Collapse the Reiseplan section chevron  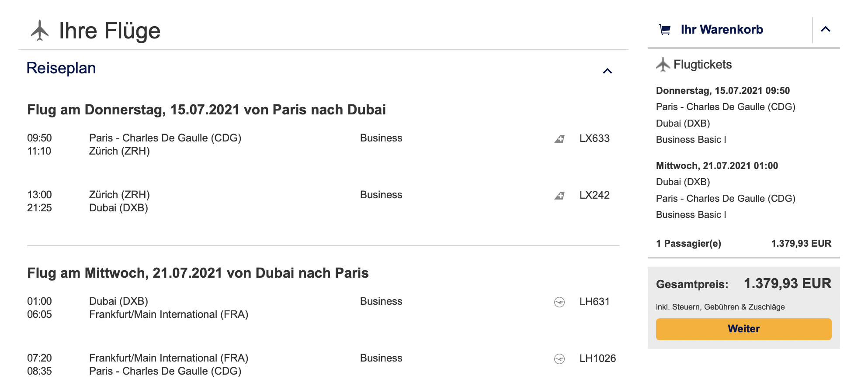(x=608, y=71)
